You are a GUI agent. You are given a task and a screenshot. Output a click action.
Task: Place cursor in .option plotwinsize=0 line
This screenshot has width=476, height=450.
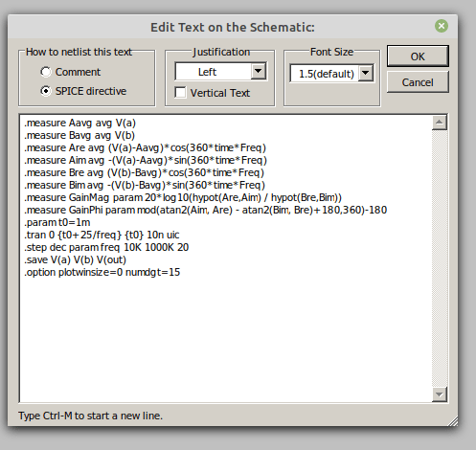coord(102,272)
